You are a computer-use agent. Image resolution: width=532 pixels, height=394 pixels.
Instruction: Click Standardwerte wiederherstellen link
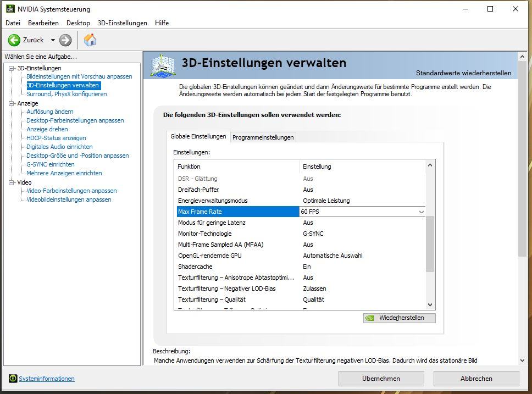point(463,73)
